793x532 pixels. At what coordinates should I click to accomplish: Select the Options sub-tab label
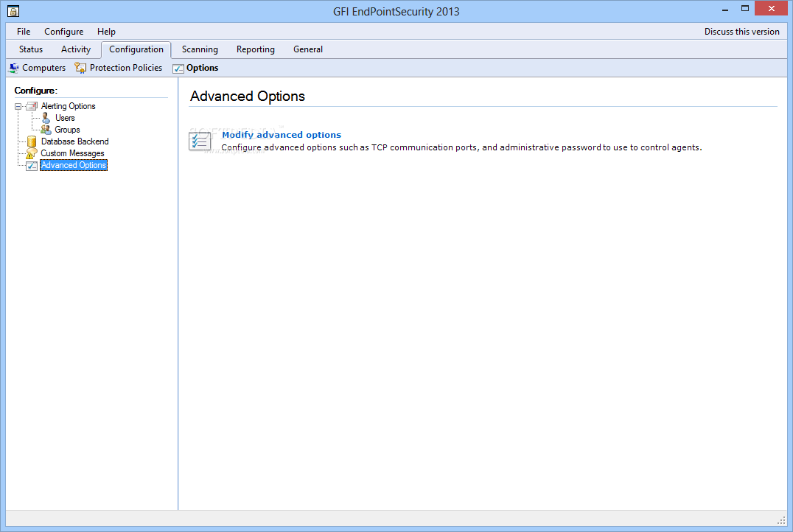202,68
